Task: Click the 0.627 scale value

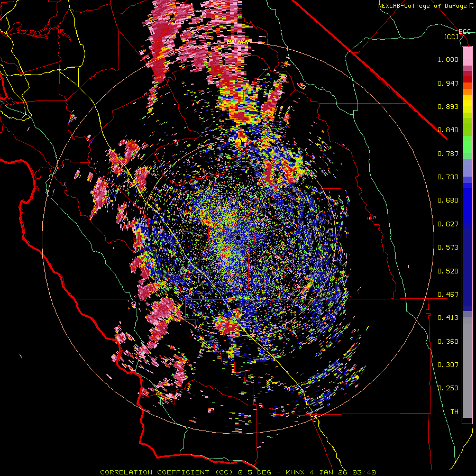Action: point(448,224)
